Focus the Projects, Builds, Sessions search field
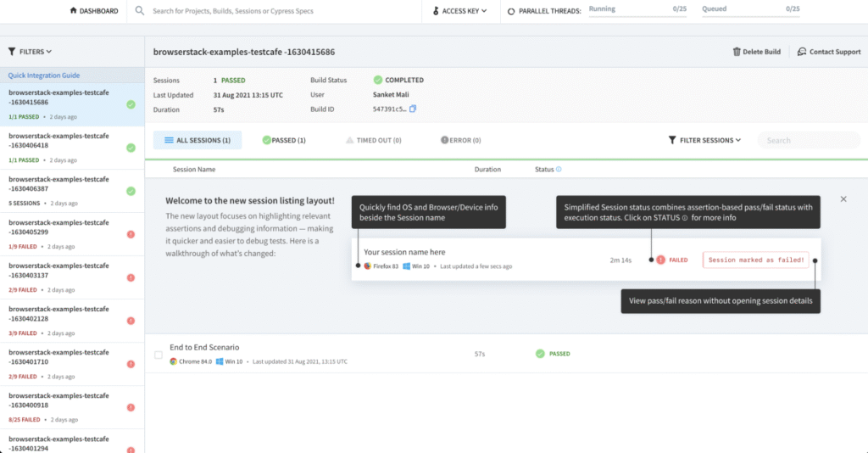The width and height of the screenshot is (868, 453). point(232,10)
